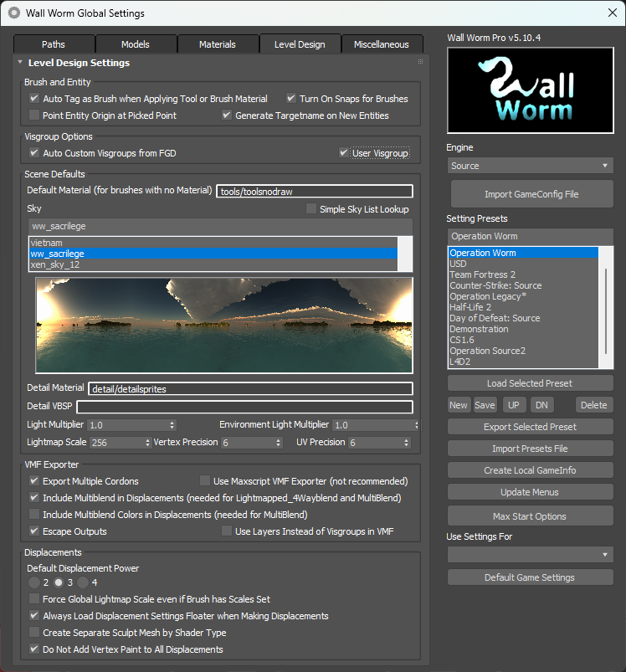Viewport: 626px width, 672px height.
Task: Click Import Presets File button
Action: (530, 449)
